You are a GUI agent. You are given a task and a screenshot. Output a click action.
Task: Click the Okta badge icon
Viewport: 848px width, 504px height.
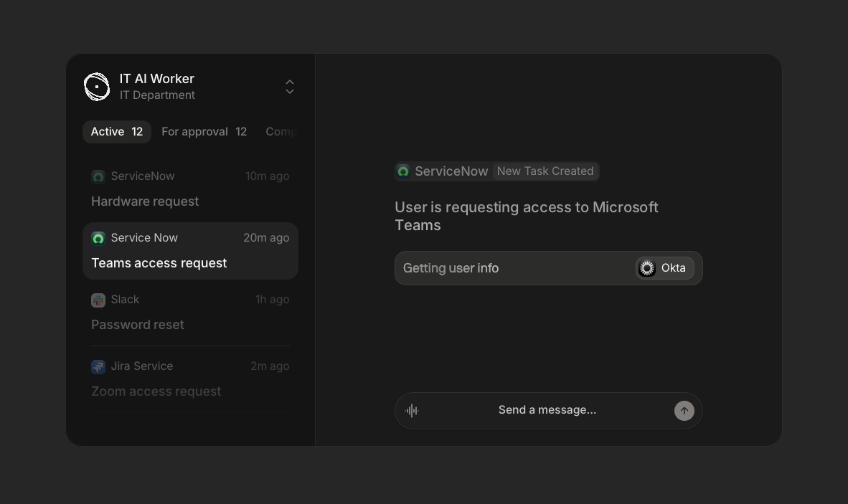[x=647, y=268]
